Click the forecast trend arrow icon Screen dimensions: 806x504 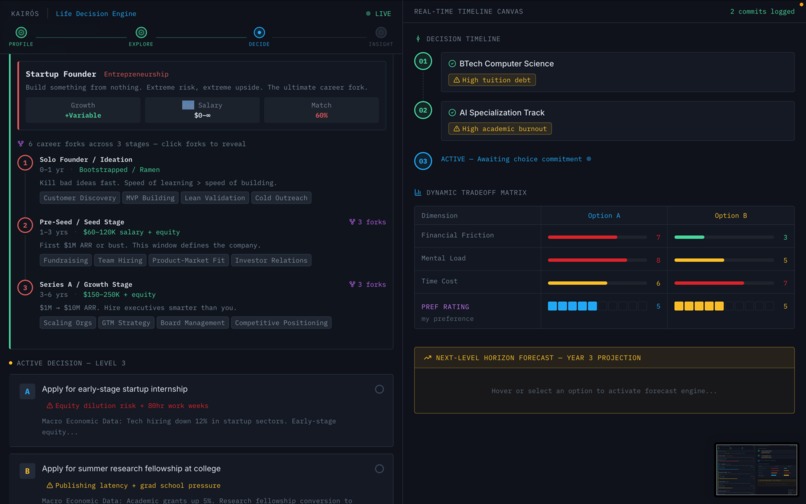pyautogui.click(x=427, y=357)
